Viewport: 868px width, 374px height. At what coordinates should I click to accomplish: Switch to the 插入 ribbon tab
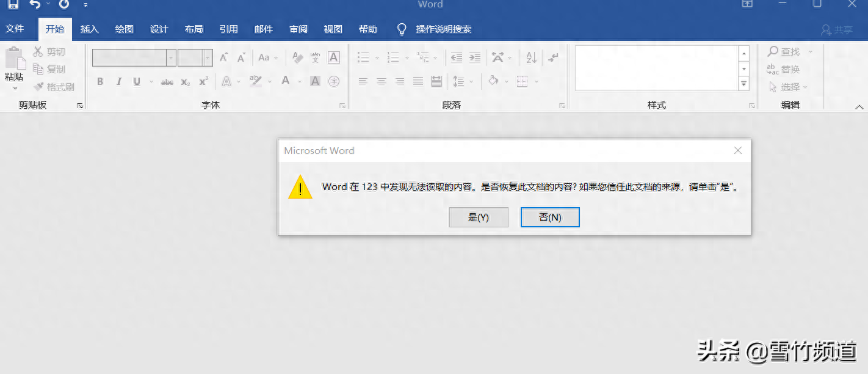(89, 29)
